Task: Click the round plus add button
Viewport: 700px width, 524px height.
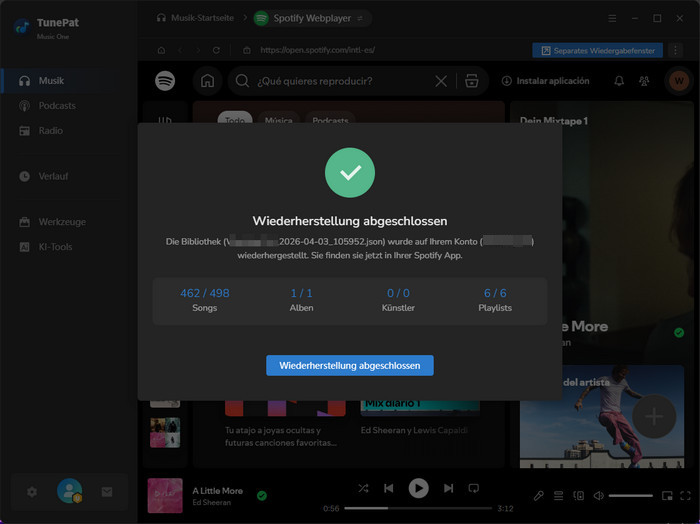Action: pyautogui.click(x=654, y=416)
